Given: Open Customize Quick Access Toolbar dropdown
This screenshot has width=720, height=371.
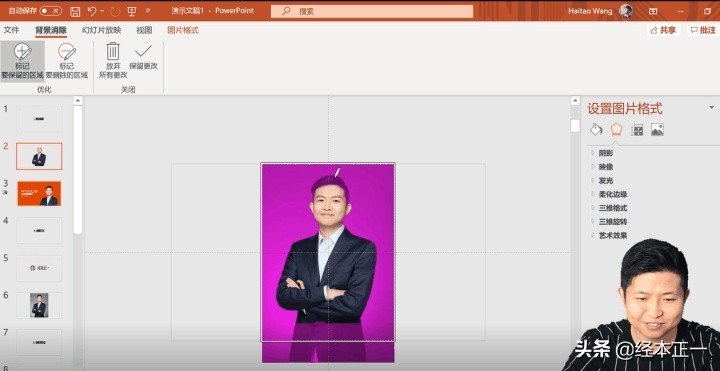Looking at the screenshot, I should tap(148, 11).
